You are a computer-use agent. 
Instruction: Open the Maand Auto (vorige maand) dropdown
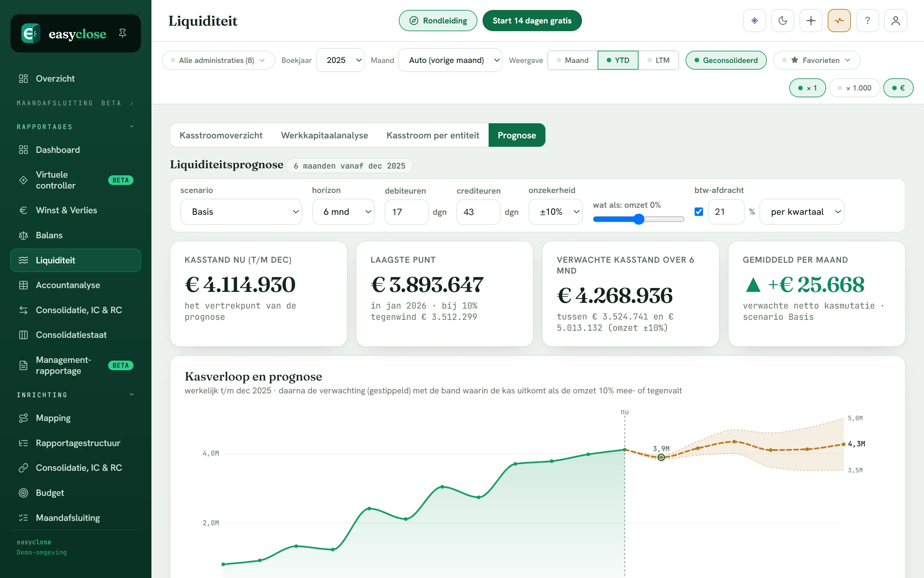(x=450, y=60)
